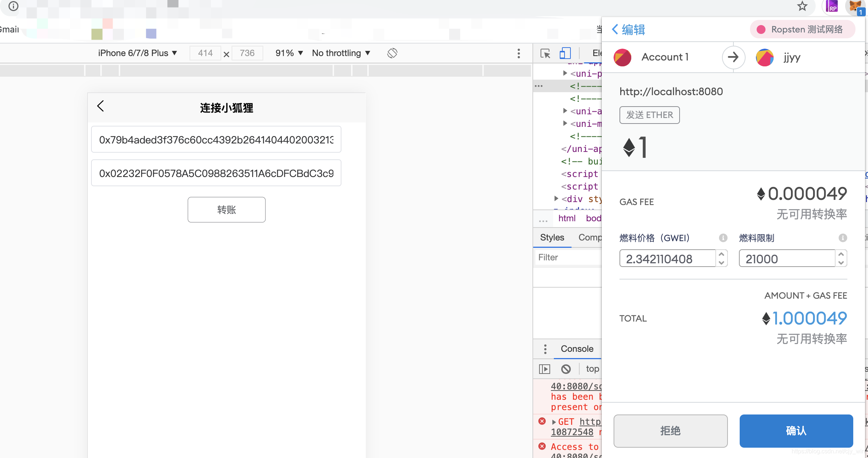
Task: Select the Console tab in DevTools
Action: click(577, 348)
